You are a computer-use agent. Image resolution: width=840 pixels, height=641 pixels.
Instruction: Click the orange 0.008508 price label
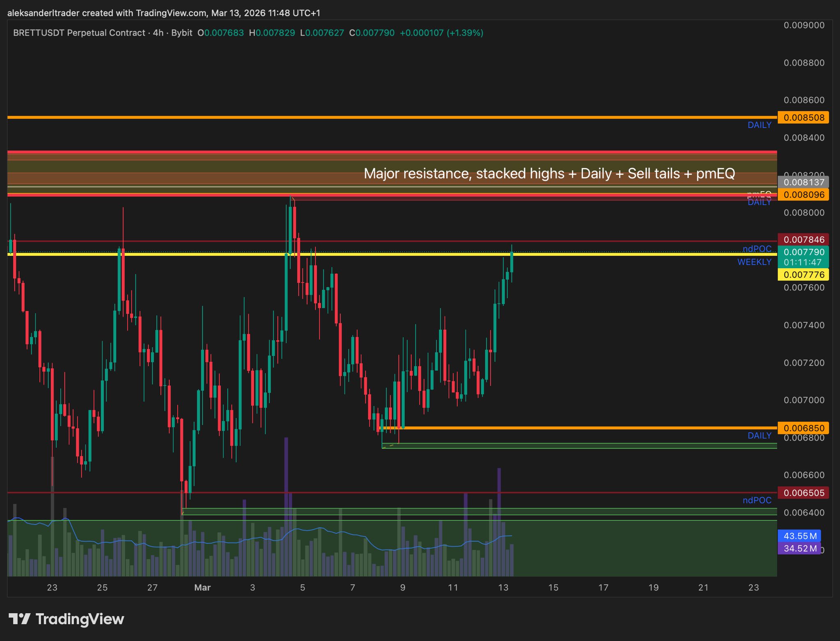[803, 118]
